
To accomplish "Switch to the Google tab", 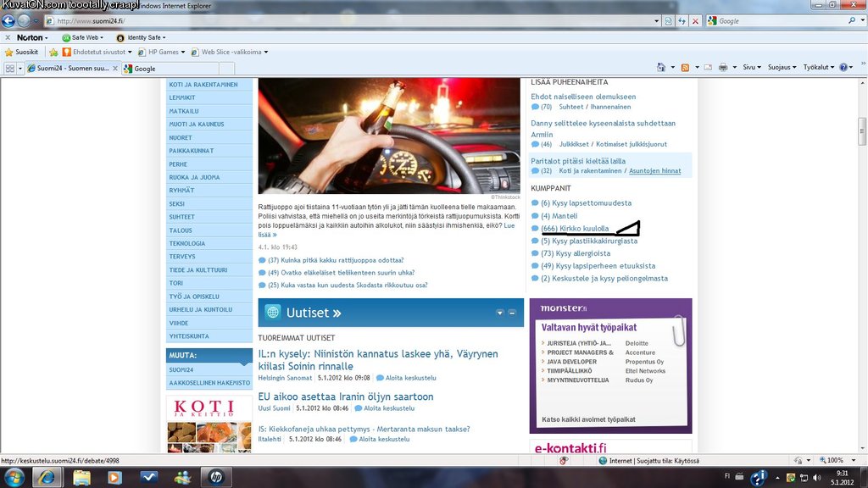I will point(144,69).
